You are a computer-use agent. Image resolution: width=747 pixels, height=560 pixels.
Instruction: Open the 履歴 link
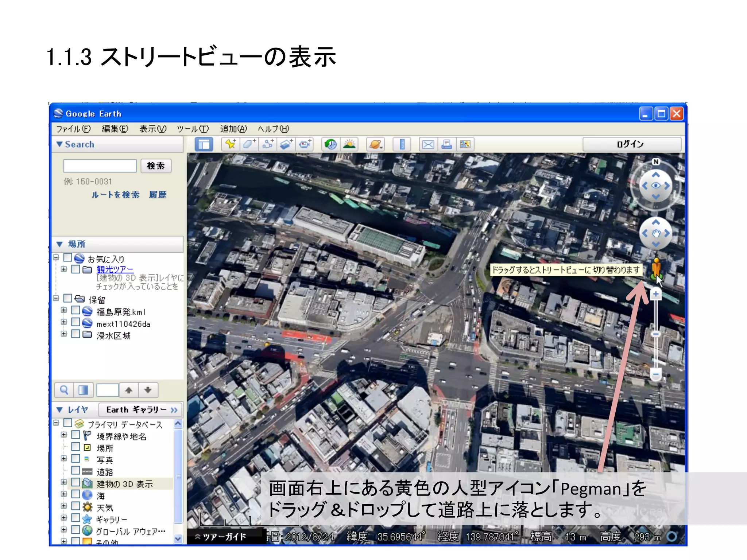pyautogui.click(x=158, y=195)
